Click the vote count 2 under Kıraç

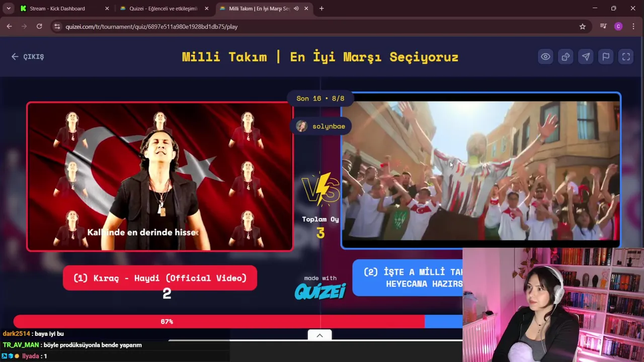(167, 294)
